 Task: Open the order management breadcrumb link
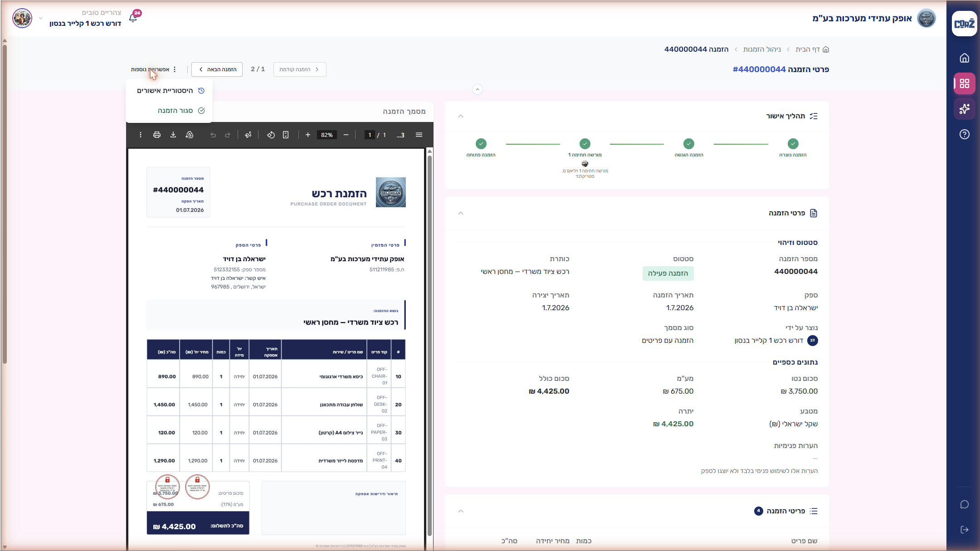pos(762,49)
